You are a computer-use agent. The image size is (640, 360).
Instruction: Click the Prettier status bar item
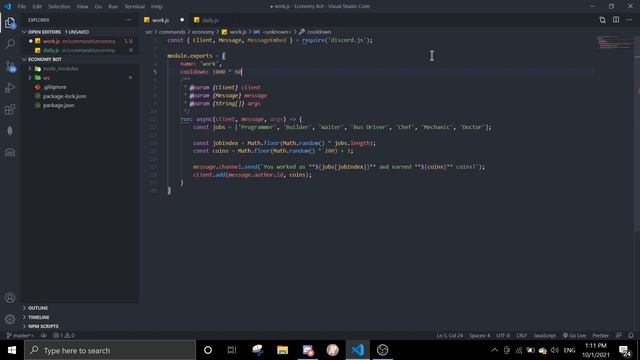point(600,336)
